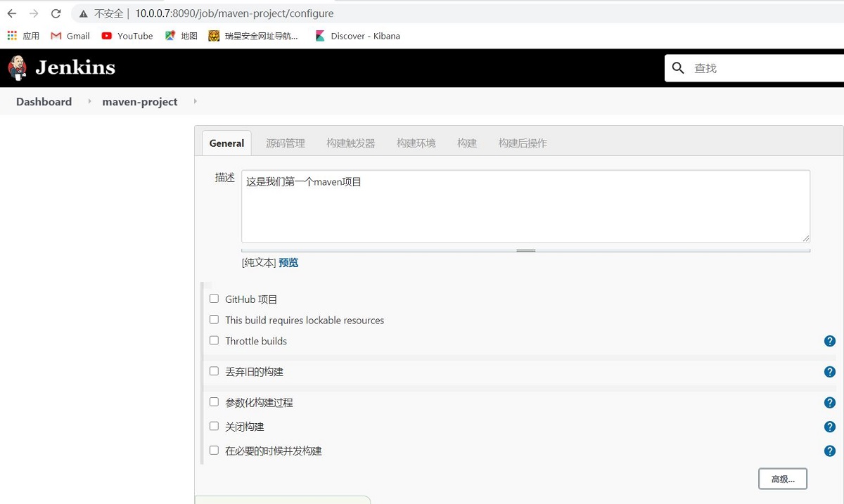Image resolution: width=844 pixels, height=504 pixels.
Task: Open help for 丢弃旧的构建
Action: pos(830,372)
